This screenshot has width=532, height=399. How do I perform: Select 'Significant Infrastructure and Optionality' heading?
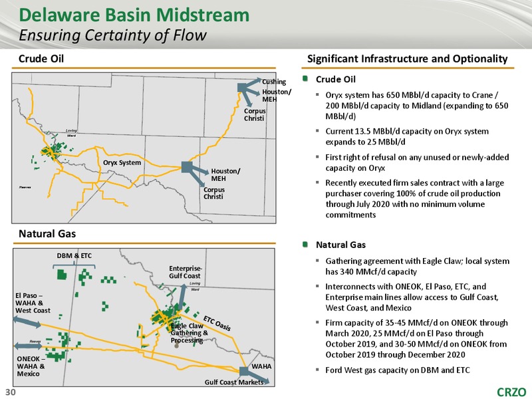(407, 59)
